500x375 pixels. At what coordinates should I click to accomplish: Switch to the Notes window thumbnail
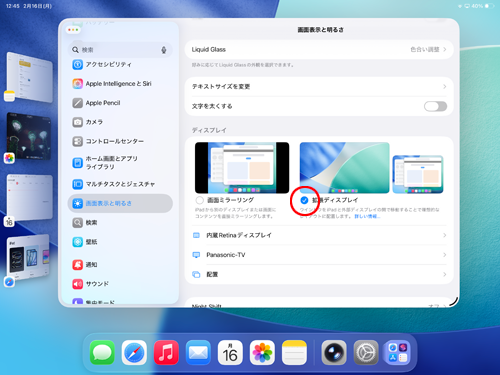point(30,77)
